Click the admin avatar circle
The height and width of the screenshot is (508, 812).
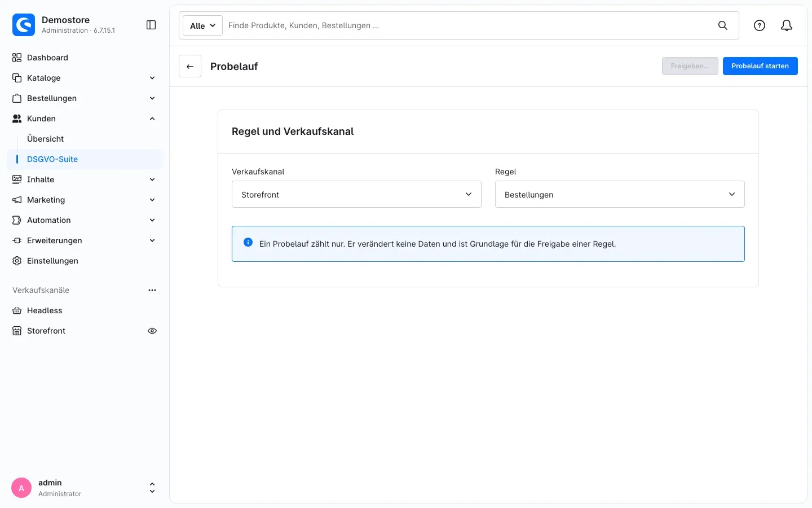(21, 488)
